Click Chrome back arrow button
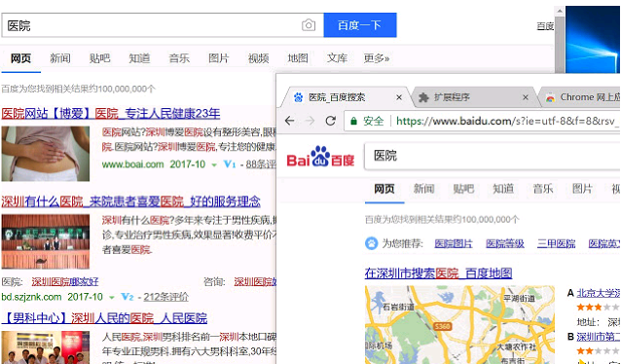 (289, 121)
